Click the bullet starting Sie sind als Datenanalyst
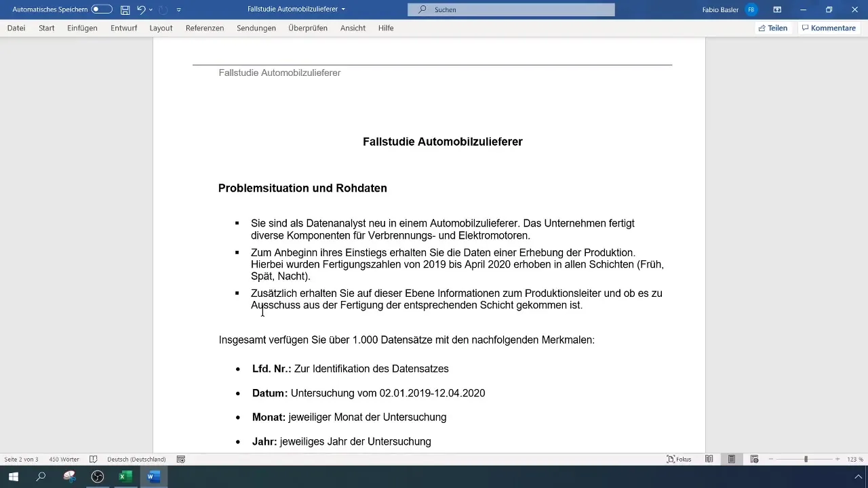The height and width of the screenshot is (488, 868). tap(443, 229)
